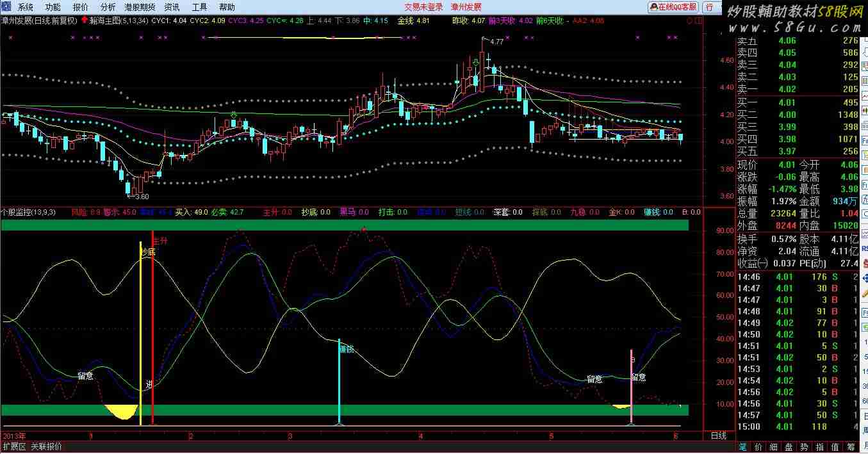Click the red arrow icon before 瀚海主图
This screenshot has width=868, height=454.
coord(84,20)
